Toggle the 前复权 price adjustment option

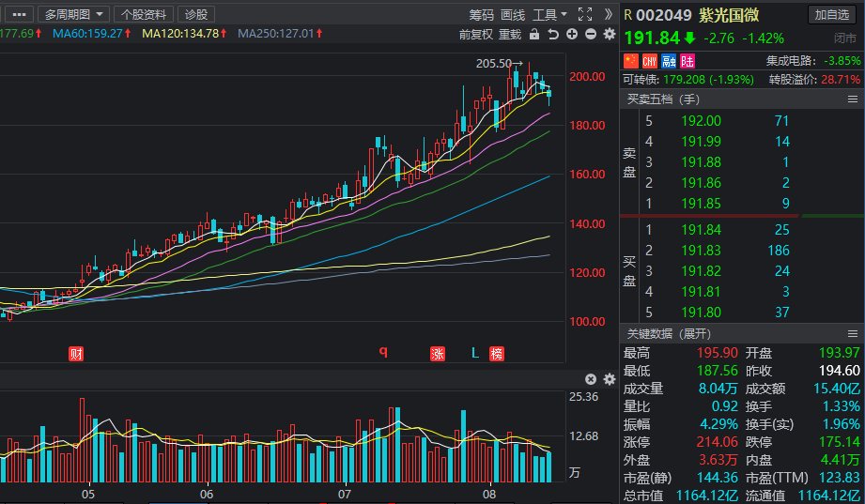tap(475, 34)
